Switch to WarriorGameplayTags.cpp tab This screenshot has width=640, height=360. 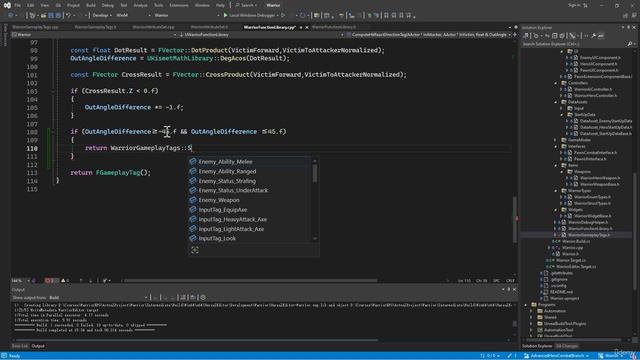coord(36,27)
